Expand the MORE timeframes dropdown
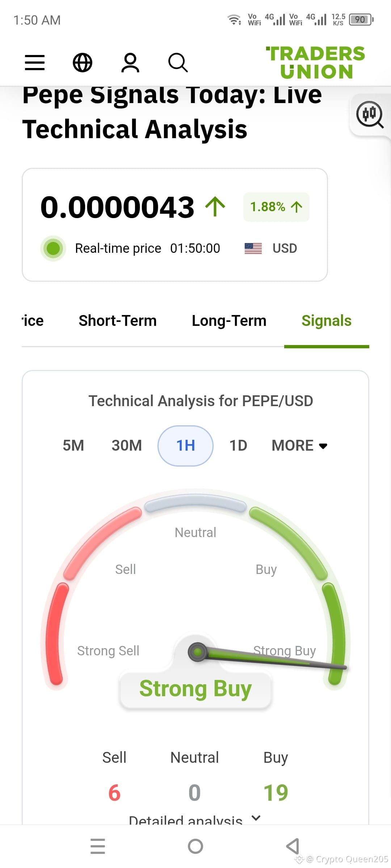391x868 pixels. pos(300,446)
